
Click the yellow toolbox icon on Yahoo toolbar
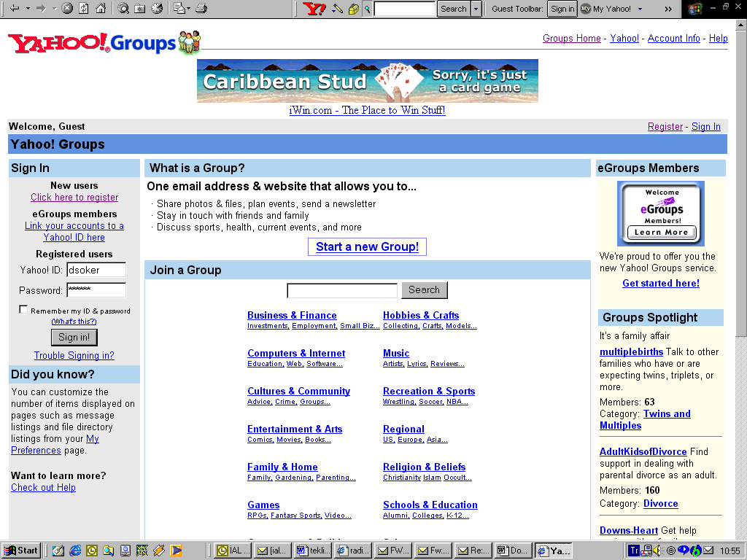tap(354, 9)
